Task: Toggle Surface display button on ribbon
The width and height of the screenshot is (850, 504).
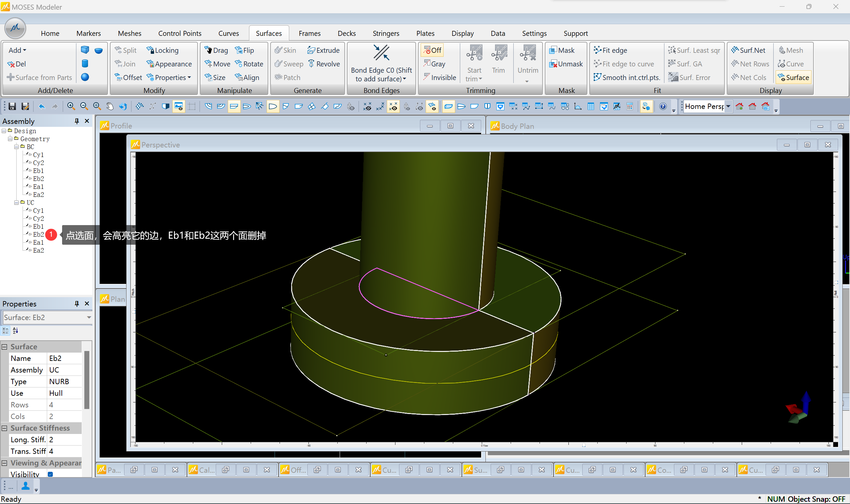Action: coord(793,77)
